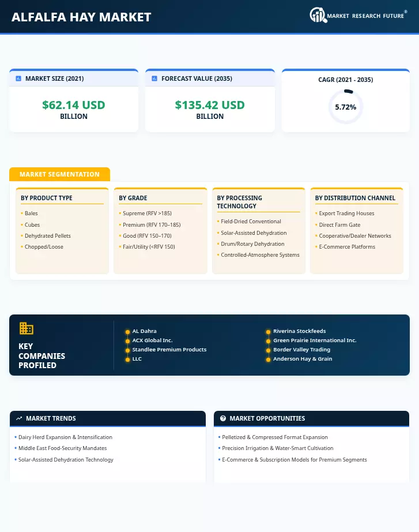Image resolution: width=419 pixels, height=532 pixels.
Task: Select Field-Dried Conventional technology
Action: pos(251,221)
